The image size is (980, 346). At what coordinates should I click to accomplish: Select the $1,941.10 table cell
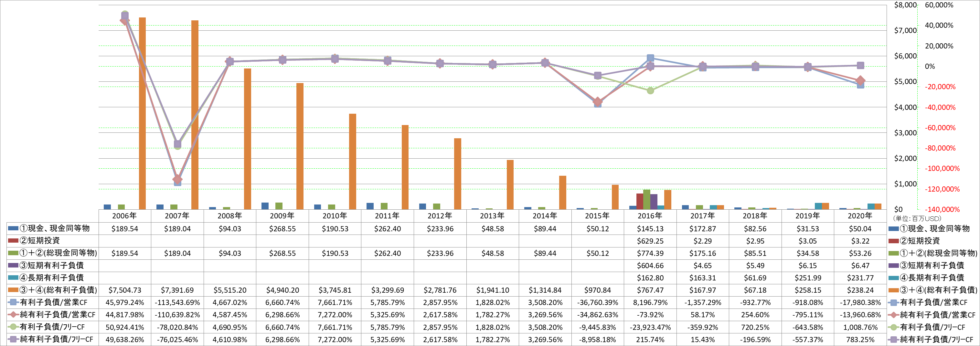point(493,290)
